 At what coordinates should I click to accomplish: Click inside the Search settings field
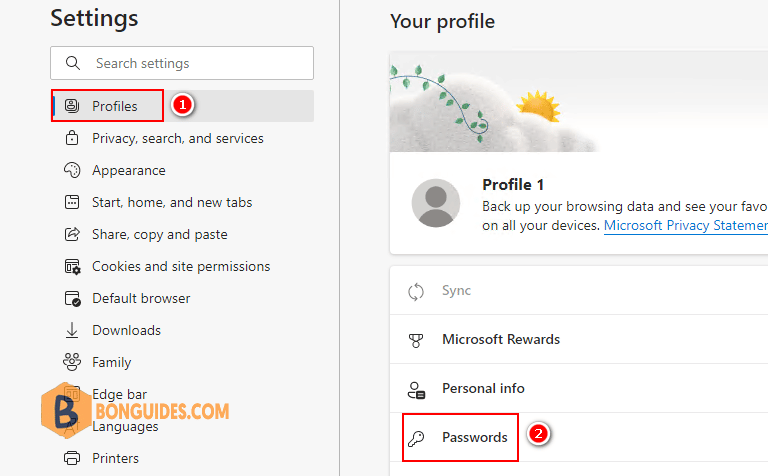182,63
